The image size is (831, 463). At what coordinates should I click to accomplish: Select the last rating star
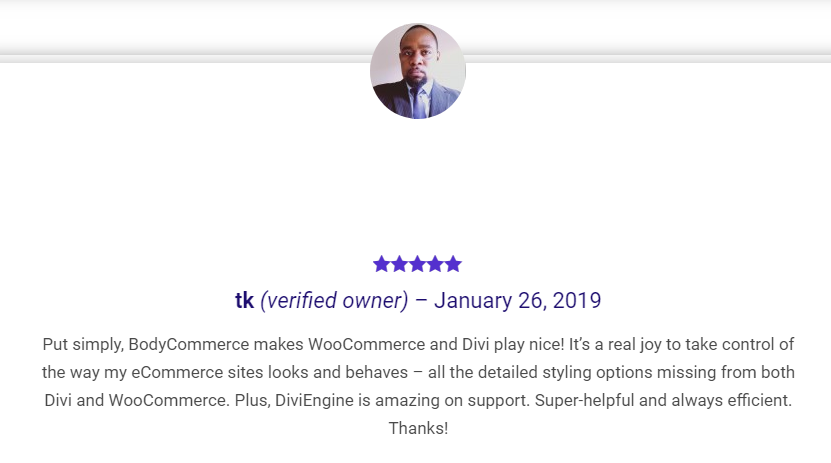click(453, 264)
